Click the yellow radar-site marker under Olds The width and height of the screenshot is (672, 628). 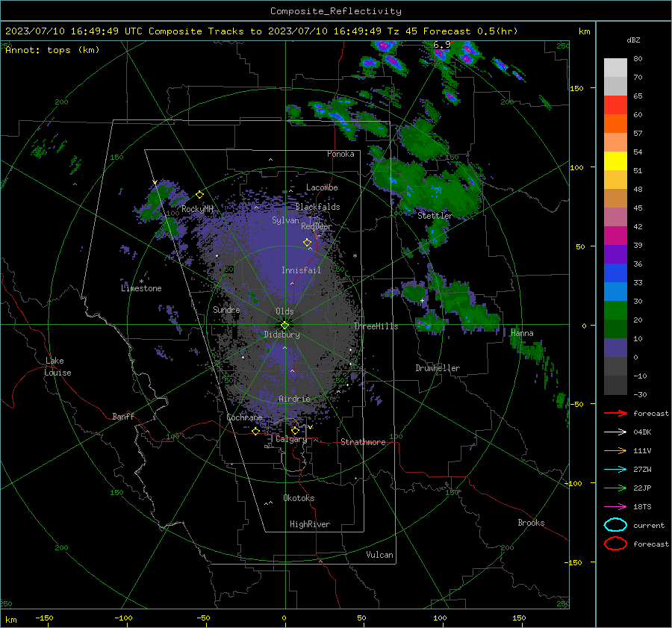(x=284, y=325)
